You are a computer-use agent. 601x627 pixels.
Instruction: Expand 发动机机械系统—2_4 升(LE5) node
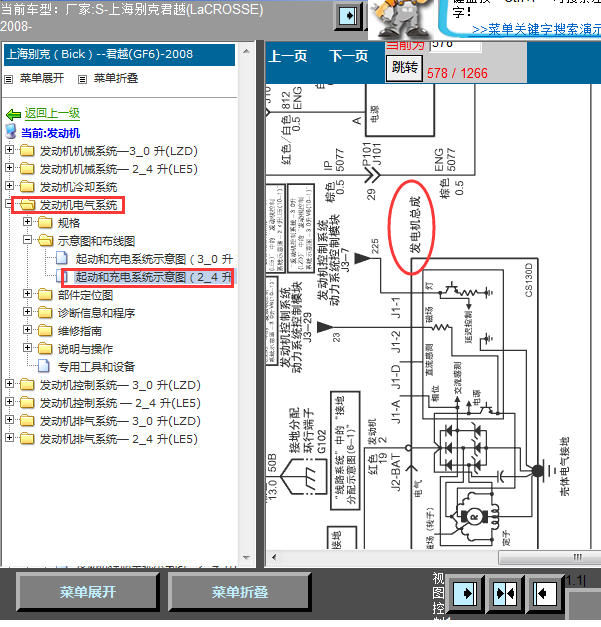pyautogui.click(x=9, y=168)
